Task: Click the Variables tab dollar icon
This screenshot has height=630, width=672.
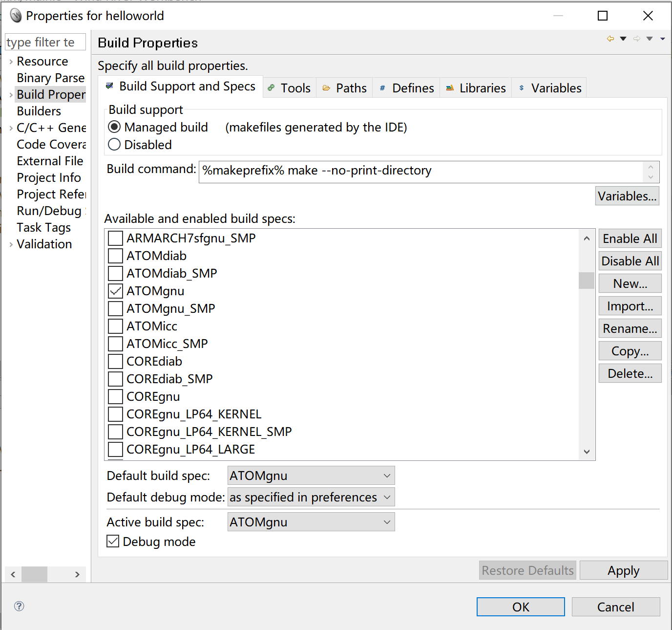Action: pos(522,88)
